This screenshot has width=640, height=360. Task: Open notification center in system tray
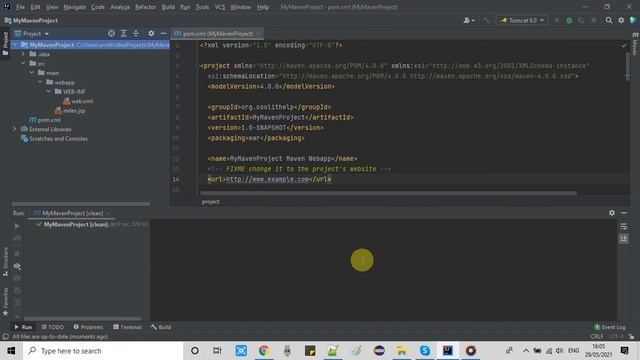(624, 351)
